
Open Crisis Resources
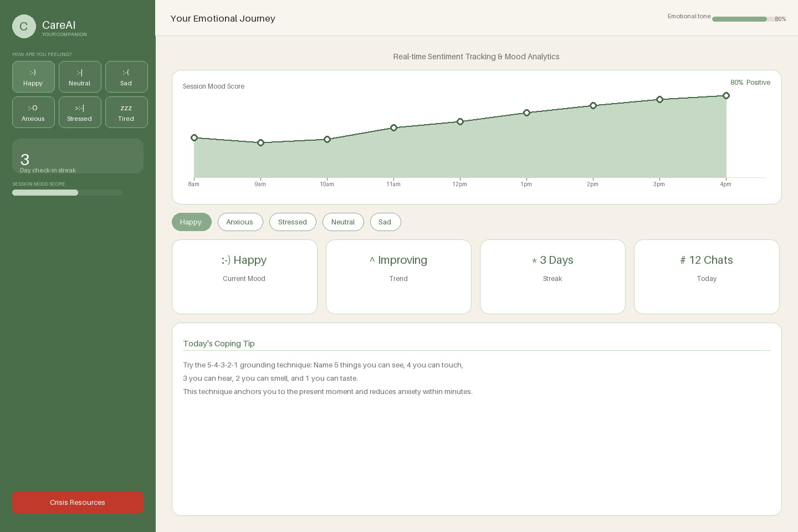(78, 503)
